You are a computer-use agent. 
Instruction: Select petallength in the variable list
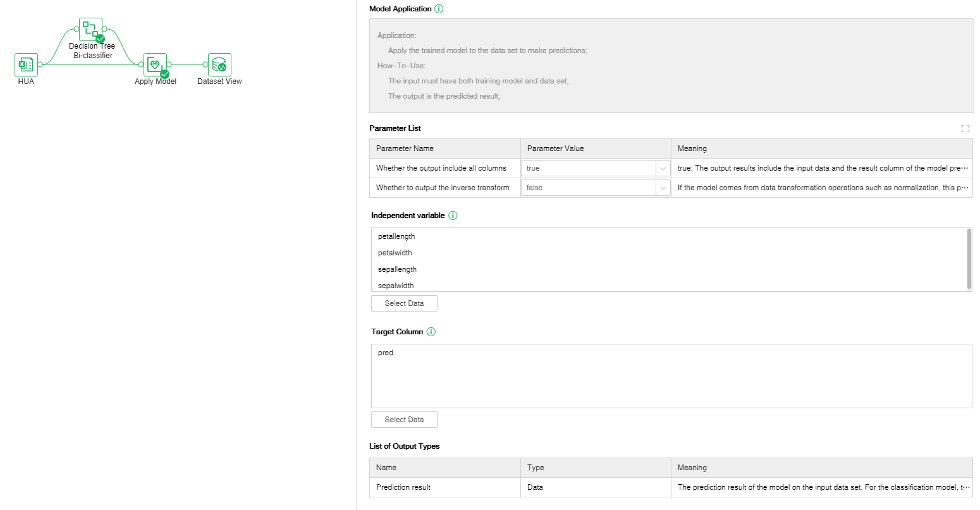click(396, 236)
